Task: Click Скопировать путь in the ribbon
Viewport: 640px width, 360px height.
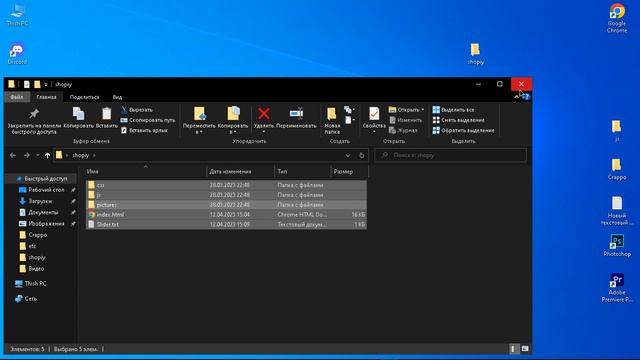Action: click(148, 120)
